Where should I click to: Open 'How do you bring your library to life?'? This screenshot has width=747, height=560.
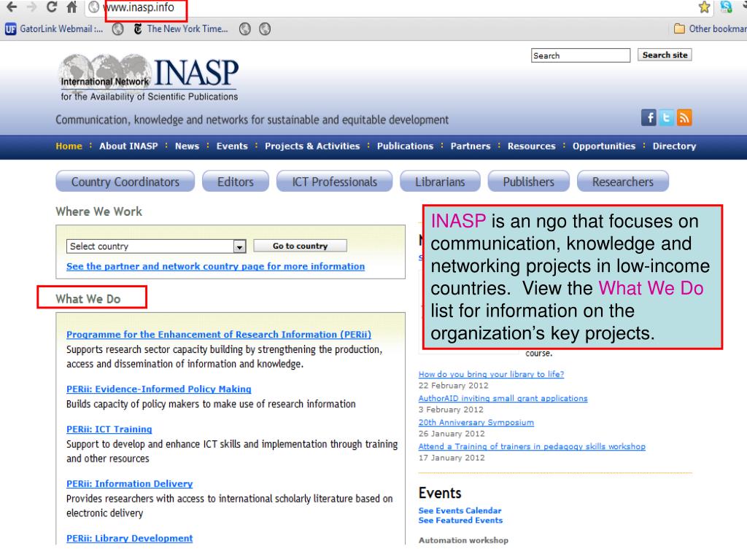491,374
